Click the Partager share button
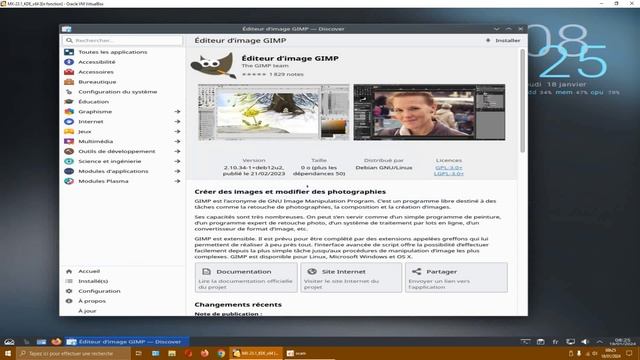640x360 pixels. pyautogui.click(x=456, y=278)
